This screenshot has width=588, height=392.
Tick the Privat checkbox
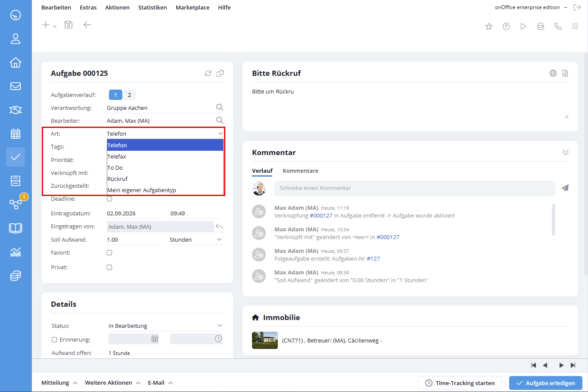point(109,268)
